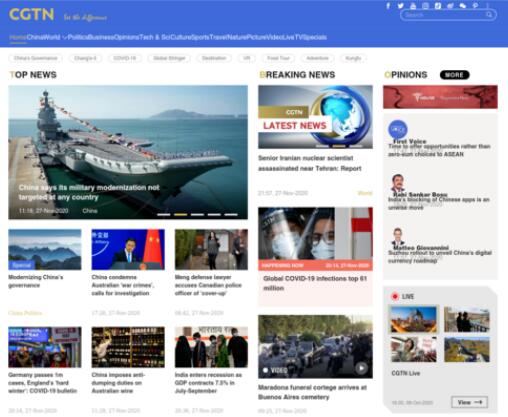This screenshot has height=417, width=508.
Task: Select first slide indicator of Top News carousel
Action: pos(164,215)
